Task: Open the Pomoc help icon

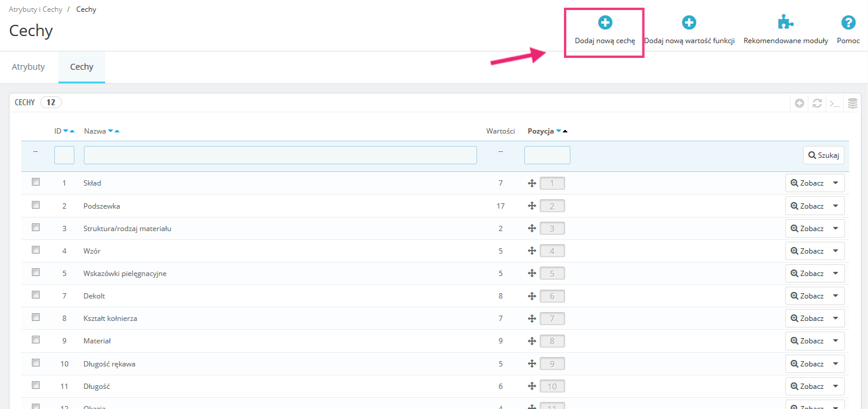Action: pos(848,23)
